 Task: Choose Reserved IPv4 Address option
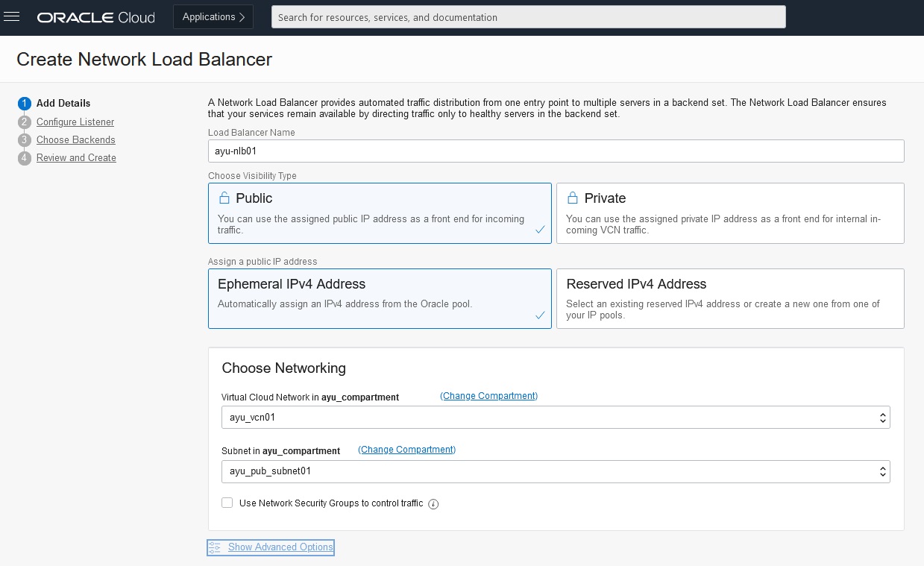click(x=729, y=298)
